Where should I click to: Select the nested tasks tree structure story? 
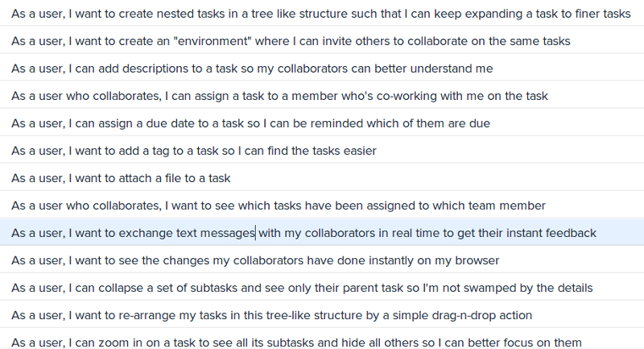point(322,14)
